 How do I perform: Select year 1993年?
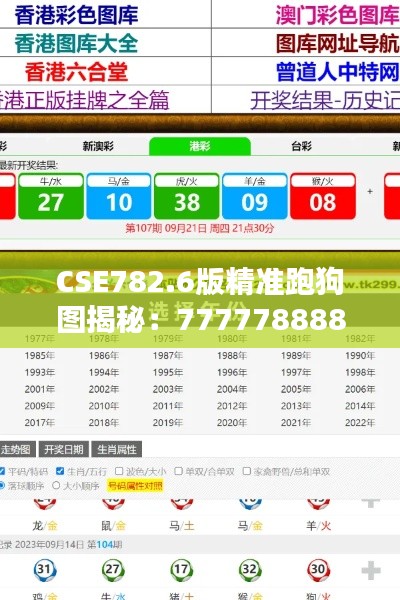click(x=40, y=372)
